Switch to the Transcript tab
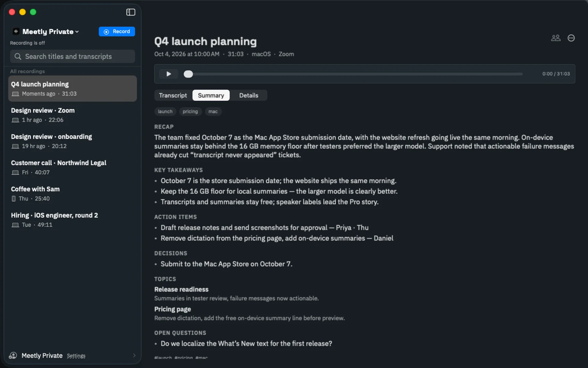Viewport: 588px width, 368px height. [173, 95]
